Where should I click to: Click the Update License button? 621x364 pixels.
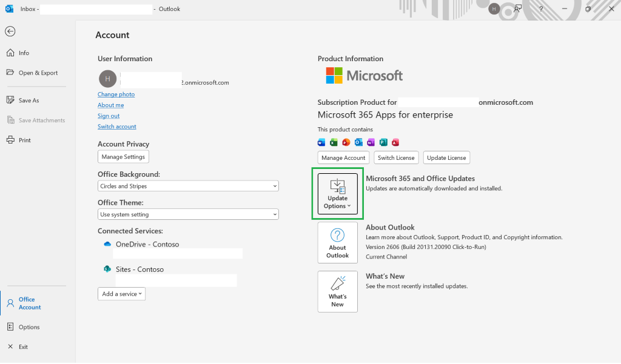446,157
